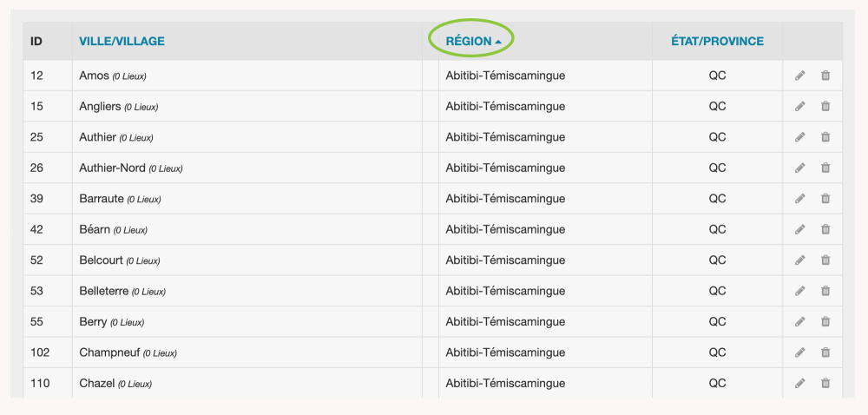
Task: Select the Amos city name cell
Action: pyautogui.click(x=95, y=76)
